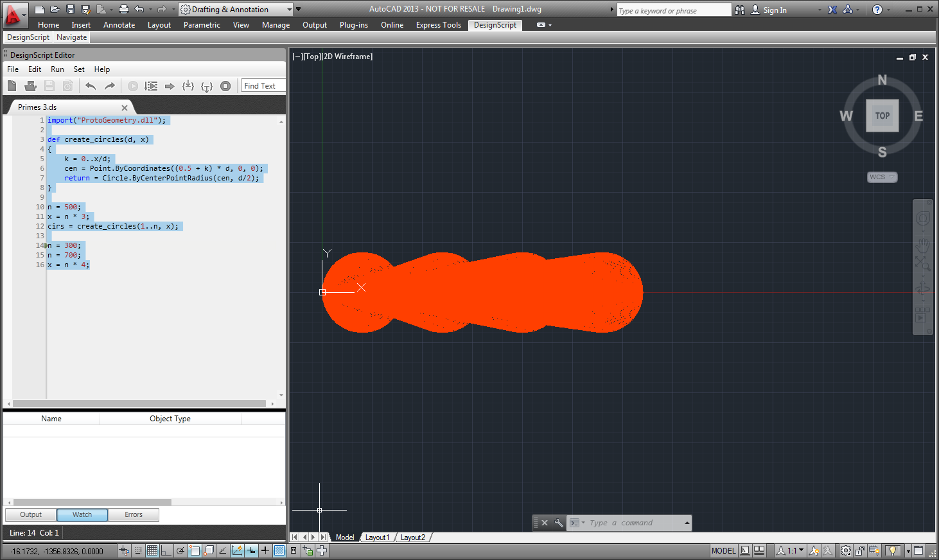This screenshot has height=560, width=939.
Task: Click the Step Into braces icon
Action: tap(188, 86)
